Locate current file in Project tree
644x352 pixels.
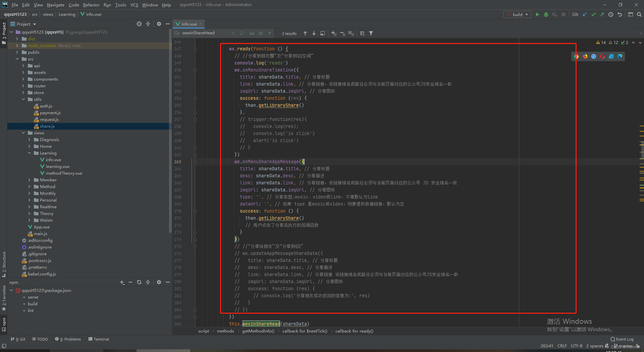(139, 24)
